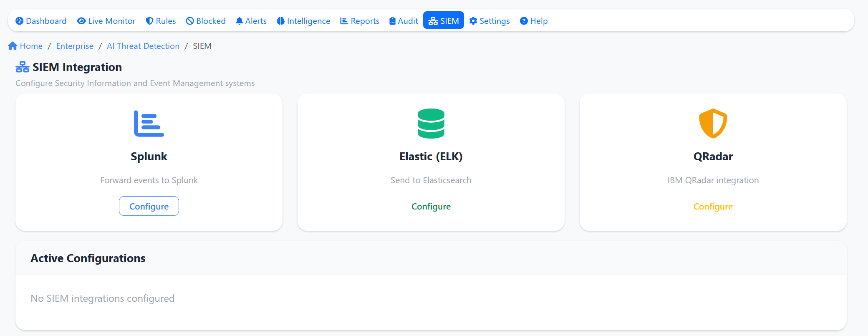Click the Home house icon in breadcrumb

[x=13, y=46]
